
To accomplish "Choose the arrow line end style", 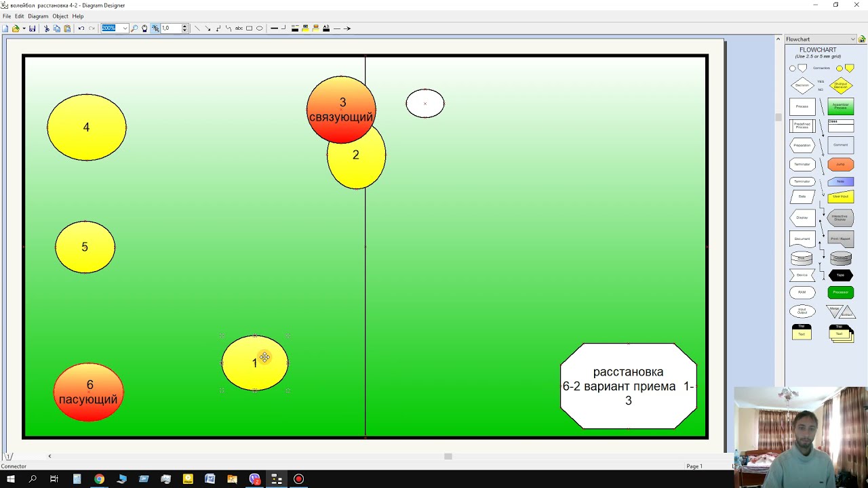I will tap(347, 28).
